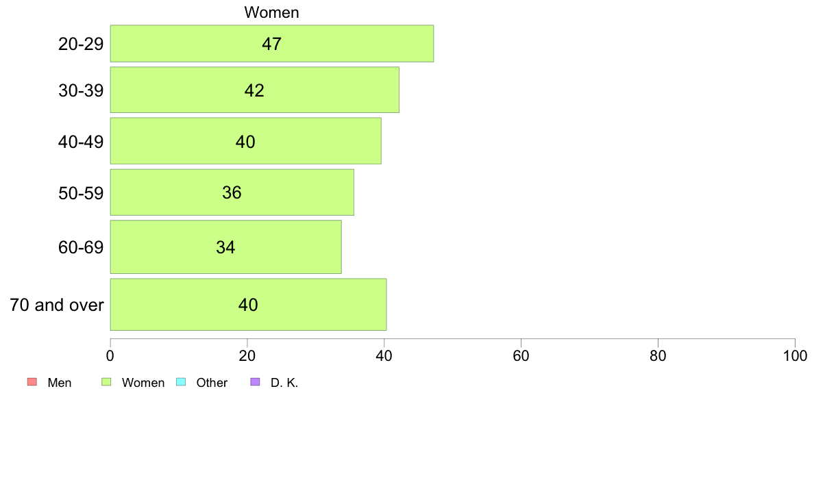The height and width of the screenshot is (504, 814).
Task: Select the 60-69 bar showing 34
Action: click(x=226, y=247)
